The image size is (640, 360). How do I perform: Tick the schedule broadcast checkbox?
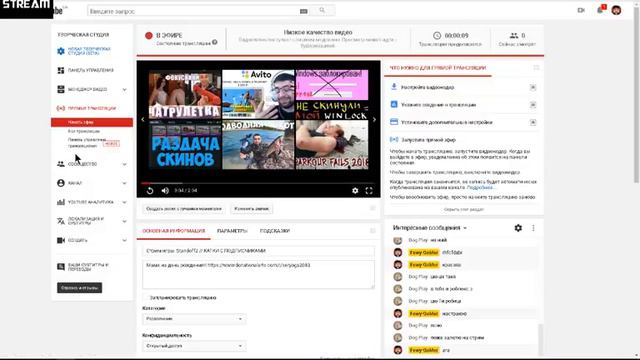[146, 298]
